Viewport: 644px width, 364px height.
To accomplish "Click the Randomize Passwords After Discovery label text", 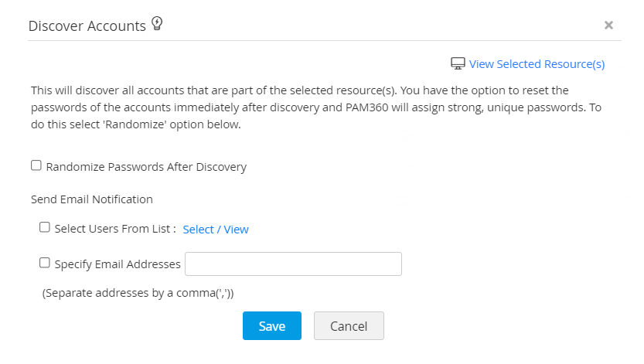I will click(146, 167).
